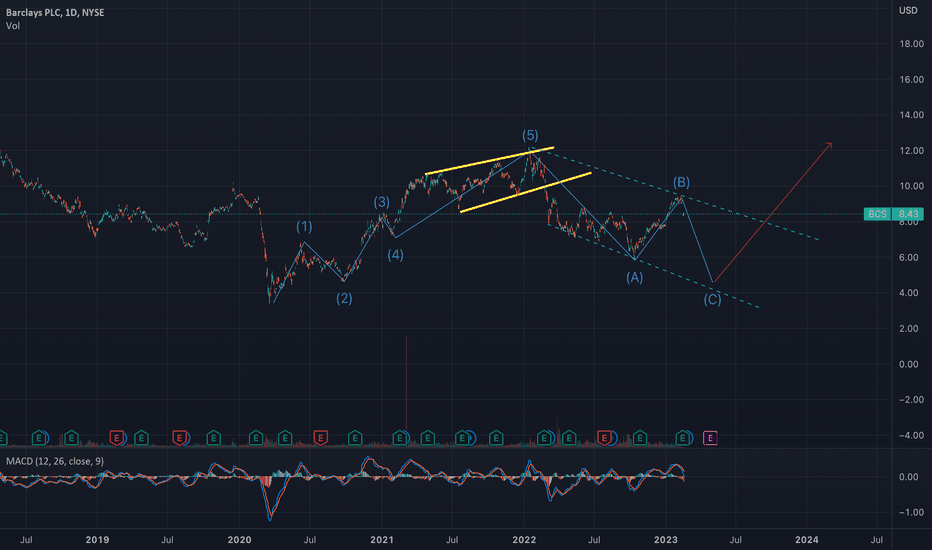
Task: Click the −4.00 price axis label
Action: pos(911,435)
